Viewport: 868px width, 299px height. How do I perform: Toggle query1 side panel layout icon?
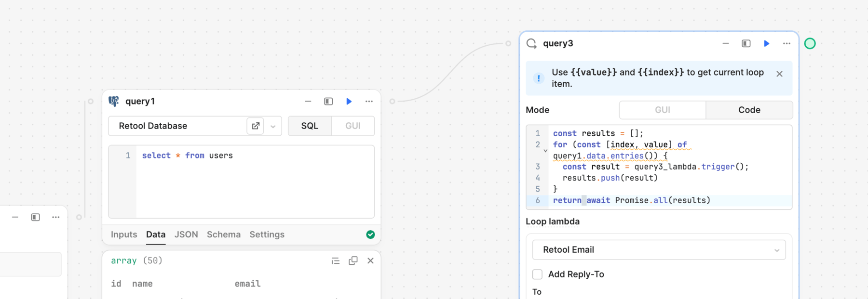tap(328, 101)
